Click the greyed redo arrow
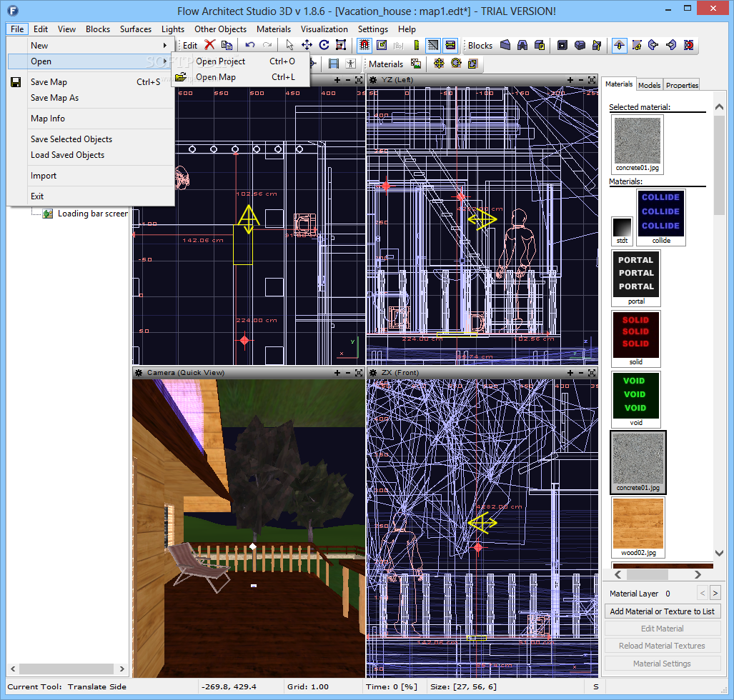This screenshot has width=734, height=700. point(267,45)
